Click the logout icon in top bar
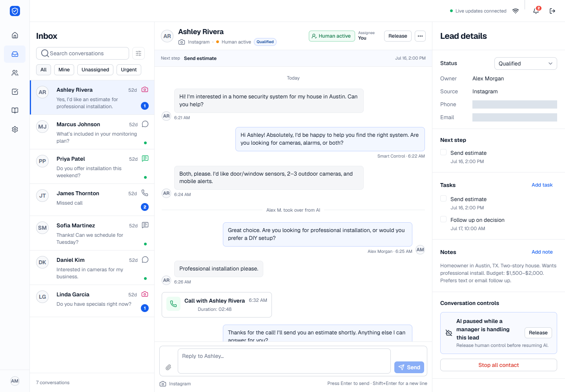This screenshot has width=565, height=392. coord(552,11)
